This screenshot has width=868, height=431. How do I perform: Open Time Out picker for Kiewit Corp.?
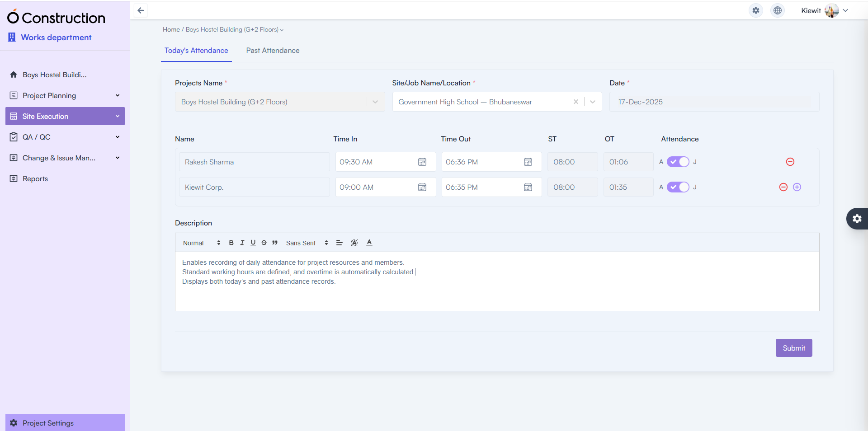pyautogui.click(x=528, y=187)
